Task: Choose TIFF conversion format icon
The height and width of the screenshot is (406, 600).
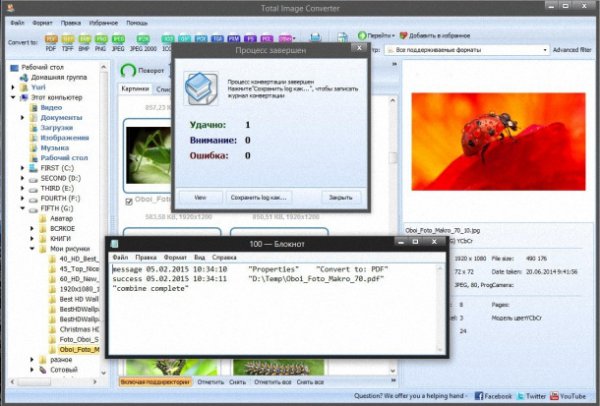Action: (67, 39)
